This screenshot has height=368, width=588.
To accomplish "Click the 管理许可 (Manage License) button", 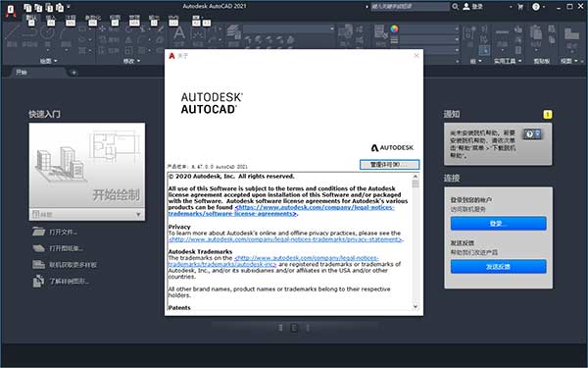I will click(389, 165).
